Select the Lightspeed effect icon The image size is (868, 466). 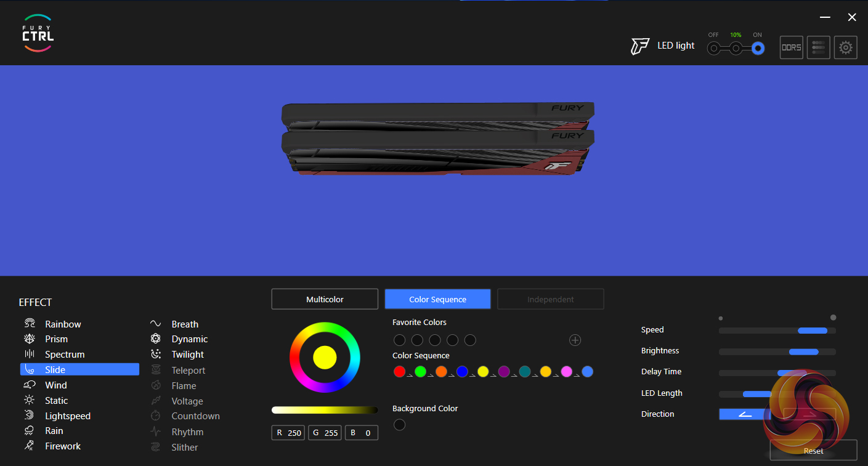pos(30,416)
